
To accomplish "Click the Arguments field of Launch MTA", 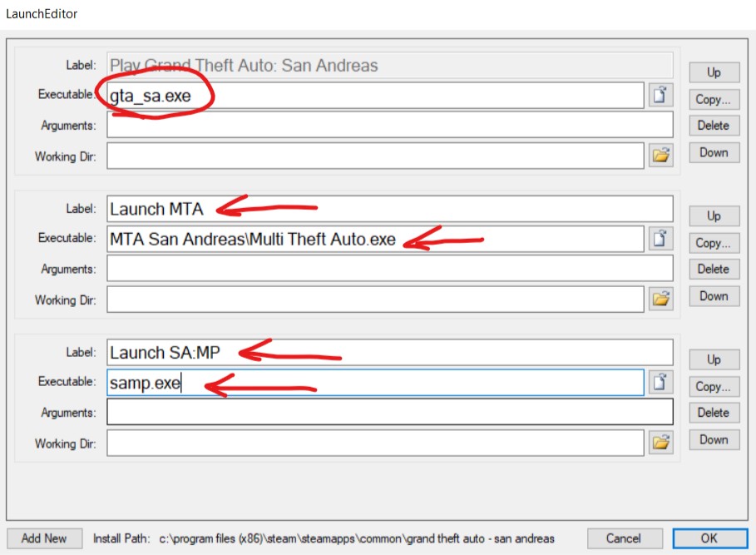I will coord(389,269).
